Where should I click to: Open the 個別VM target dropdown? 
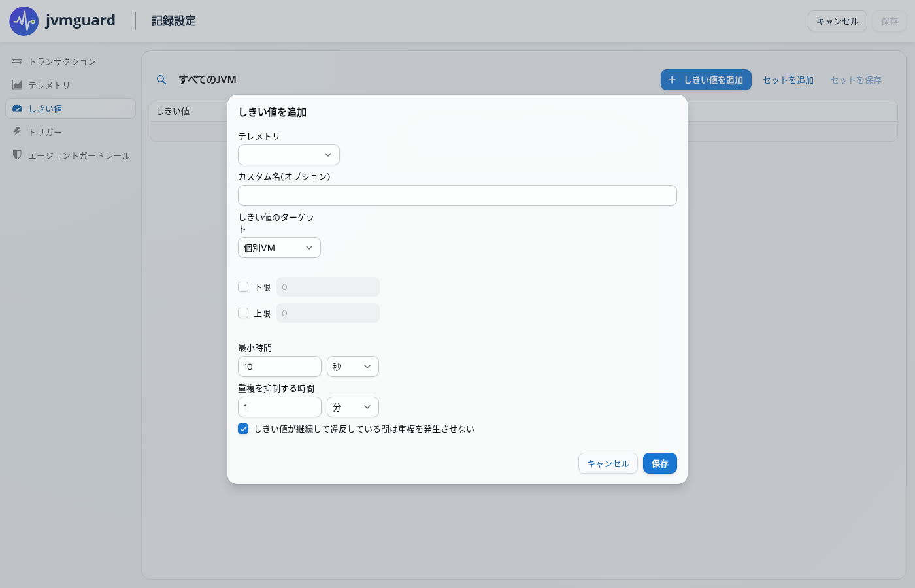pyautogui.click(x=279, y=248)
